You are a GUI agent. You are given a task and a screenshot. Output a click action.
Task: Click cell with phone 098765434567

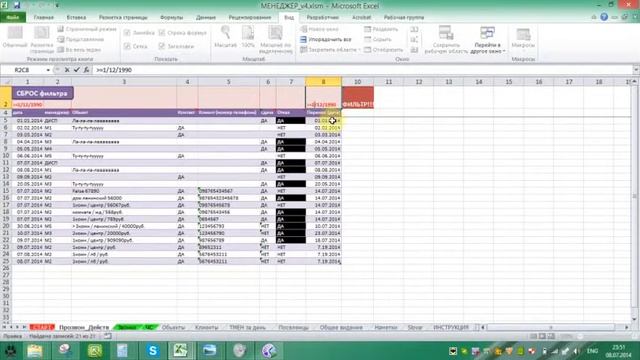click(x=229, y=191)
